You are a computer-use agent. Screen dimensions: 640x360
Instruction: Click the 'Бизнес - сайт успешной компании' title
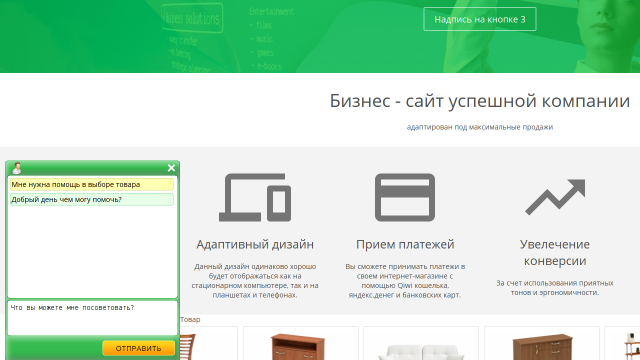(480, 101)
